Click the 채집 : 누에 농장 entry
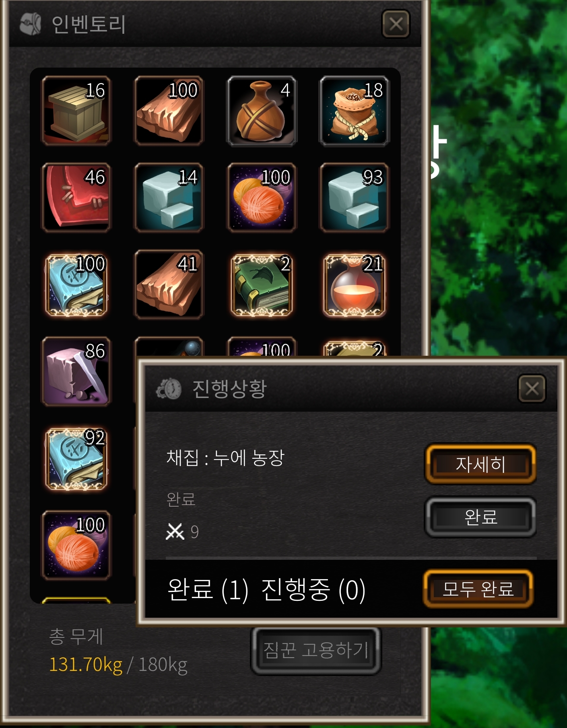This screenshot has width=567, height=728. [225, 458]
